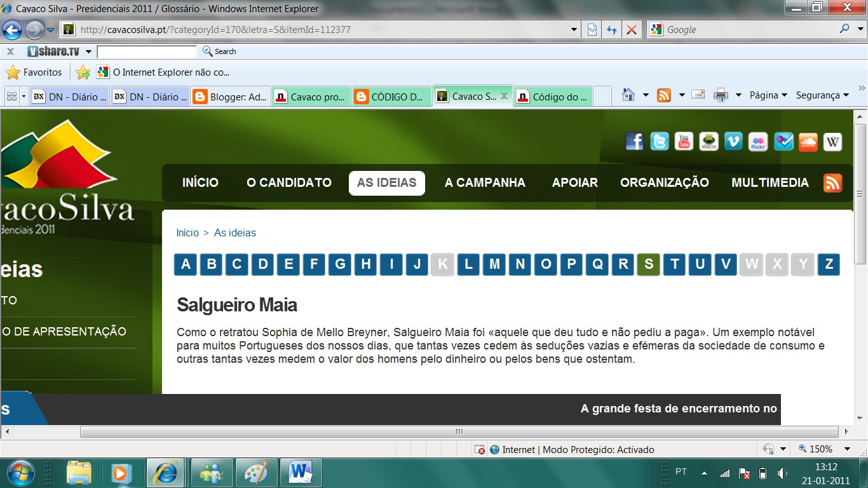The width and height of the screenshot is (868, 488).
Task: Click the browser Forward arrow button
Action: [x=34, y=29]
